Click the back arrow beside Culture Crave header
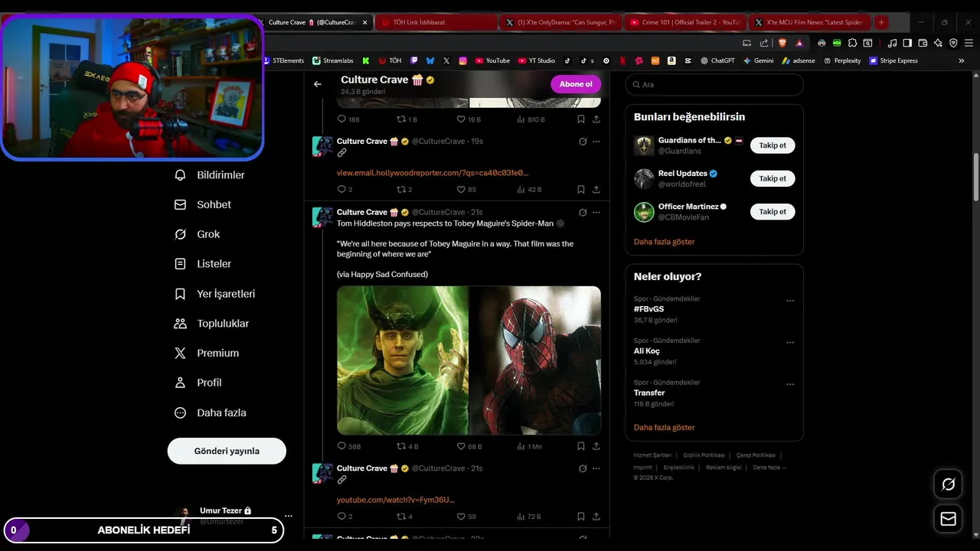 pyautogui.click(x=318, y=84)
